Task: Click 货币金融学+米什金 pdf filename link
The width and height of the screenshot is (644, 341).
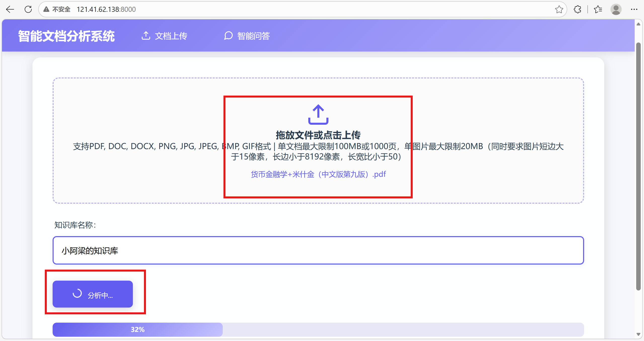Action: tap(318, 174)
